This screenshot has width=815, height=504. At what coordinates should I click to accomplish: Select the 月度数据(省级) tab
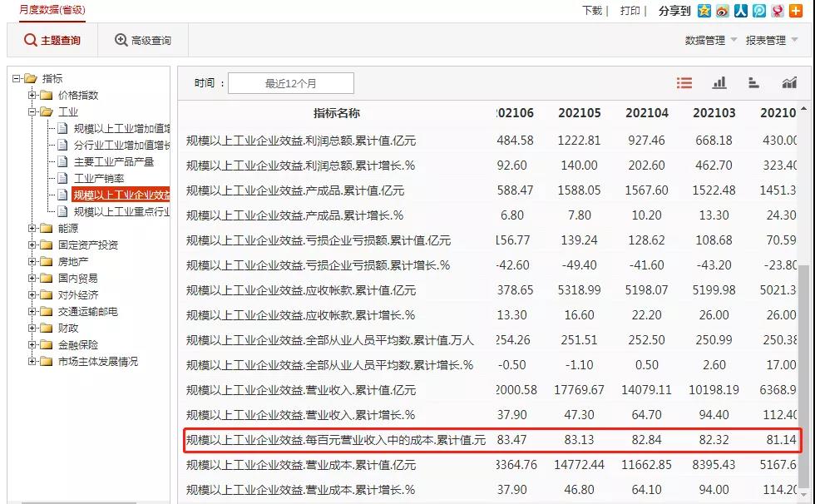pyautogui.click(x=52, y=10)
